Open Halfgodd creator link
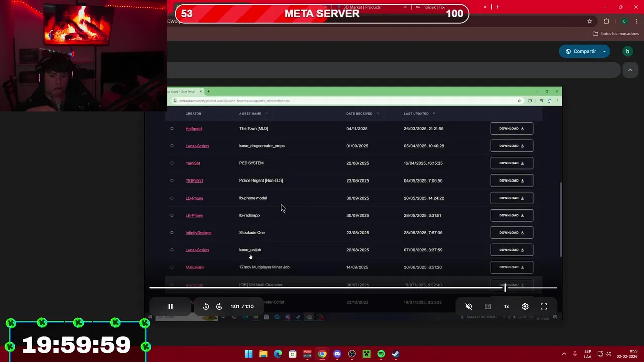Screen dimensions: 644x362 click(x=193, y=129)
